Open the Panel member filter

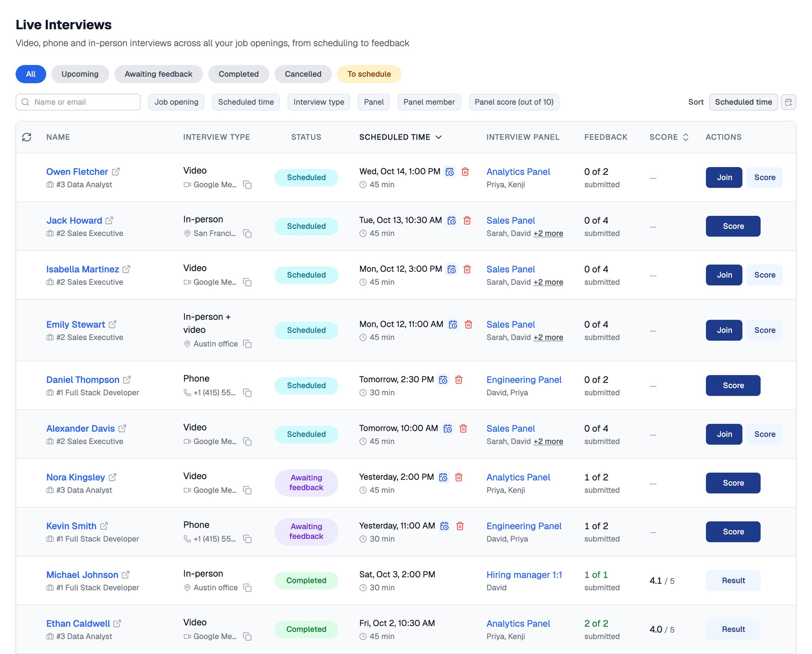pyautogui.click(x=429, y=102)
